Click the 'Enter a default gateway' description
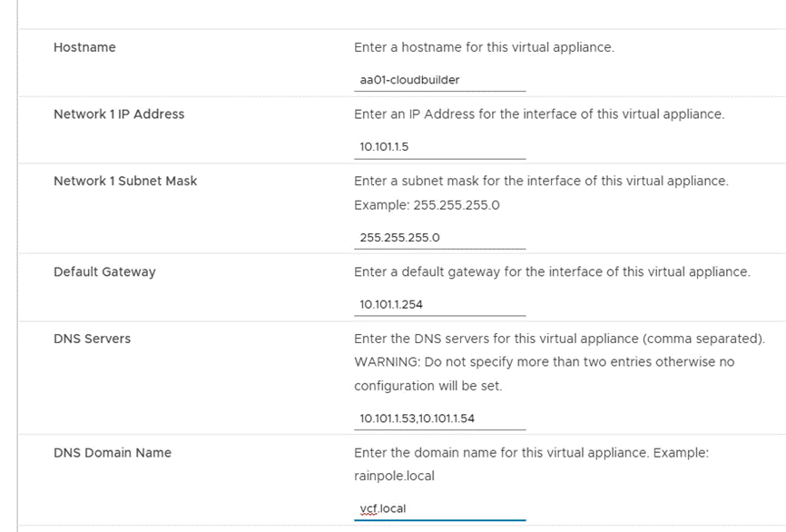The width and height of the screenshot is (786, 532). (x=552, y=271)
